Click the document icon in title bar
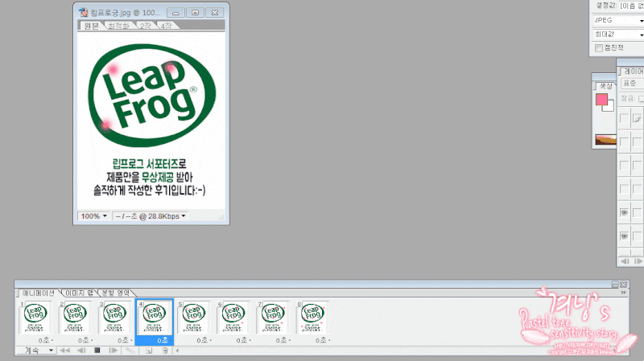The image size is (644, 361). [x=84, y=12]
